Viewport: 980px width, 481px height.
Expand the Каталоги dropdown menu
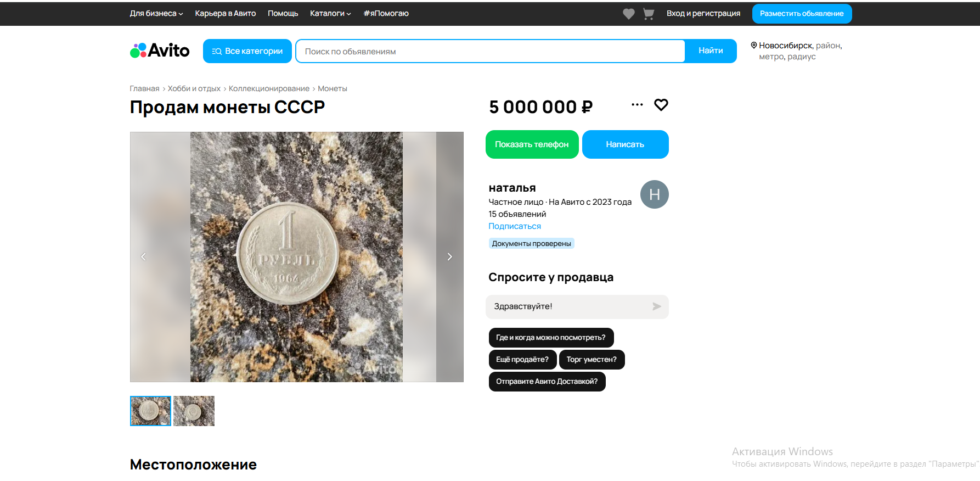(x=330, y=14)
